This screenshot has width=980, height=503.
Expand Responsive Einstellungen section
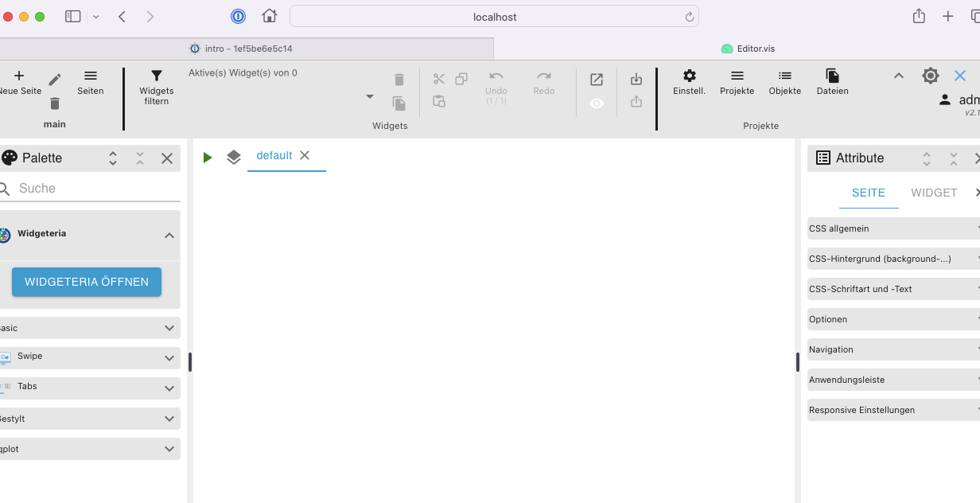point(893,410)
